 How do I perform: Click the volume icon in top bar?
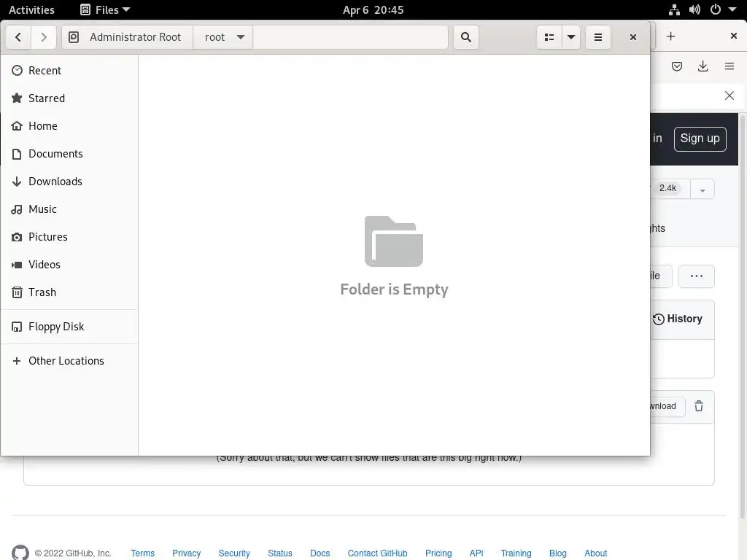coord(694,10)
